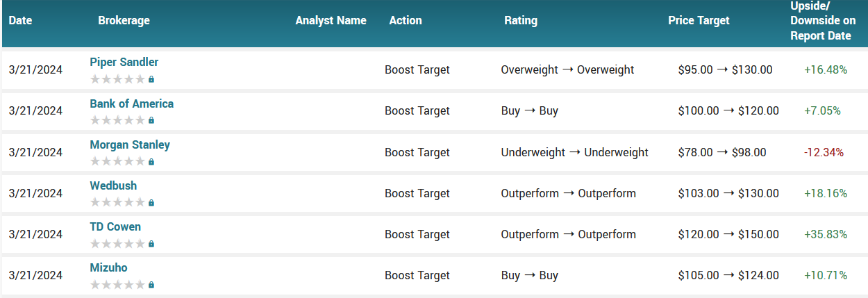Open the TD Cowen brokerage link

pyautogui.click(x=115, y=226)
